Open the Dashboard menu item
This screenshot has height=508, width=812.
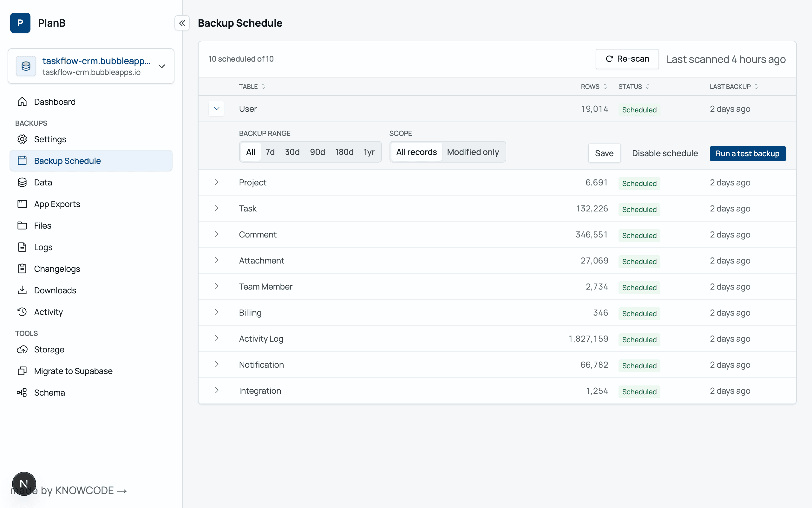point(91,102)
